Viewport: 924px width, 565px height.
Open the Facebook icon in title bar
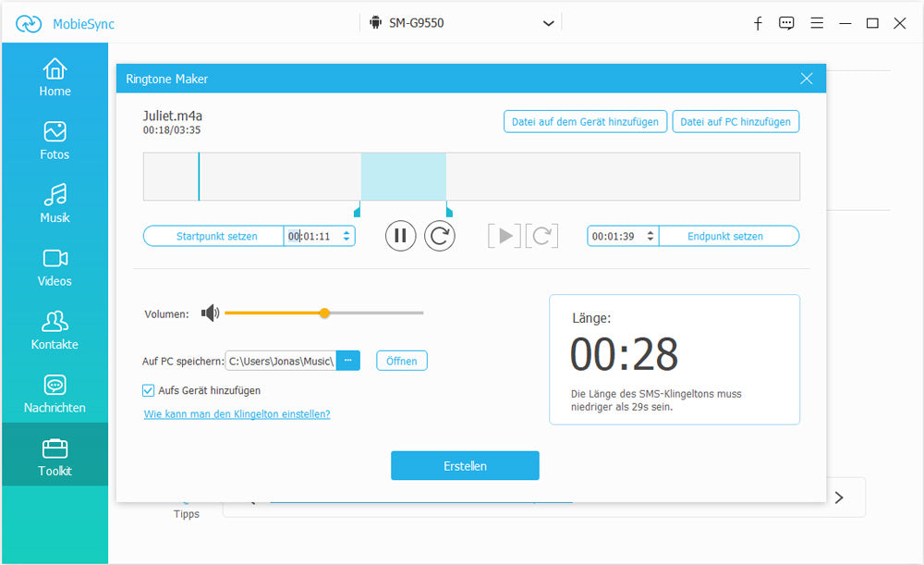point(758,23)
